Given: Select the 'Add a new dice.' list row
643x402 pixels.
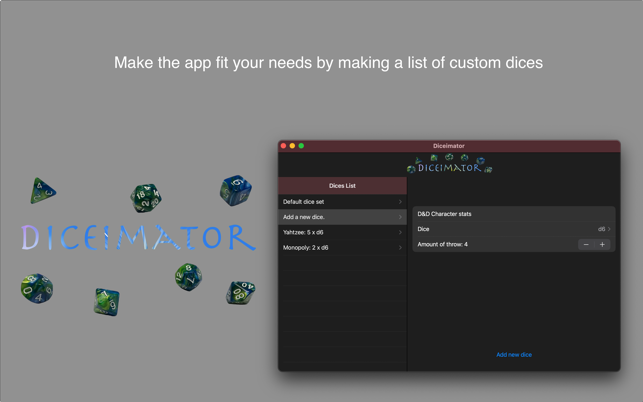Looking at the screenshot, I should (342, 217).
